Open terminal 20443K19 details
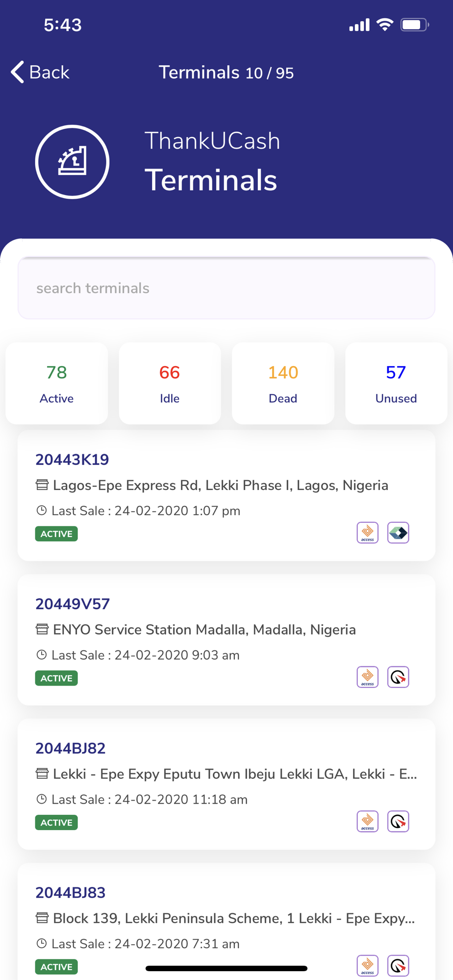Screen dimensions: 453x980 click(x=226, y=495)
